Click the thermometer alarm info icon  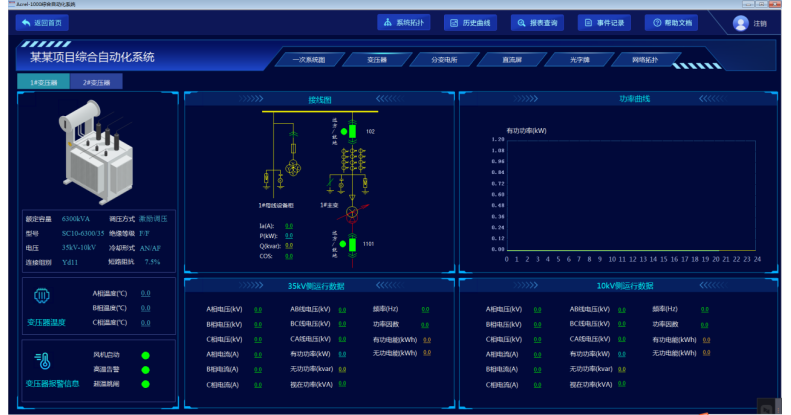(x=43, y=361)
